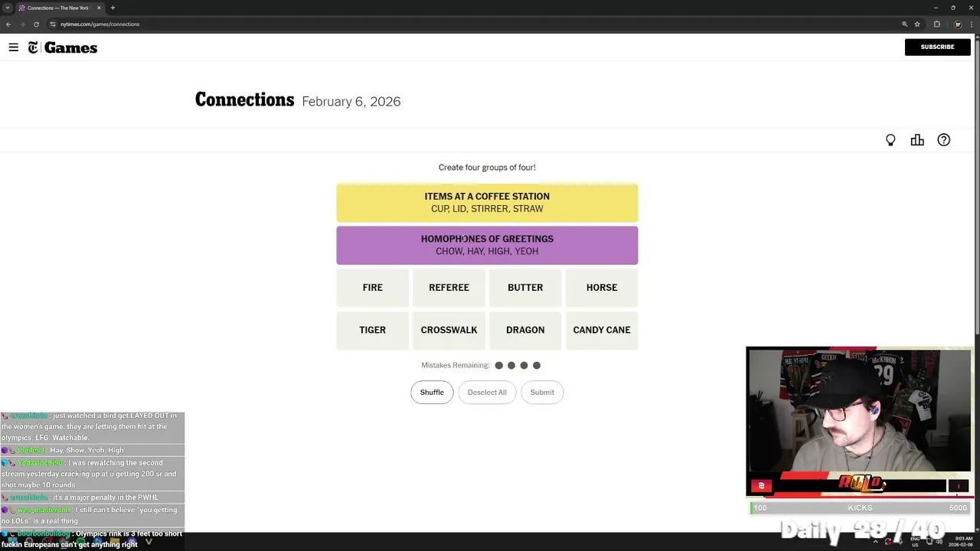Open the tab search dropdown arrow
The image size is (980, 551).
click(8, 8)
